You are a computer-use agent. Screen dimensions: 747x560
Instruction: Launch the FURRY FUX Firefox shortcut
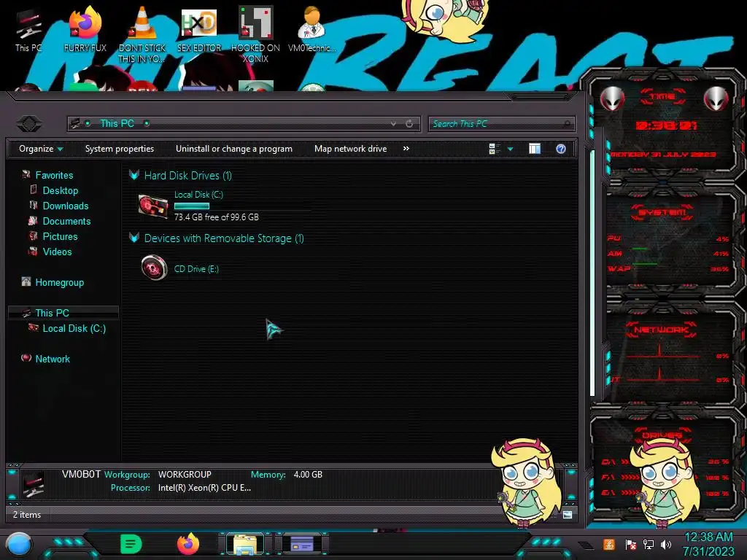tap(85, 29)
